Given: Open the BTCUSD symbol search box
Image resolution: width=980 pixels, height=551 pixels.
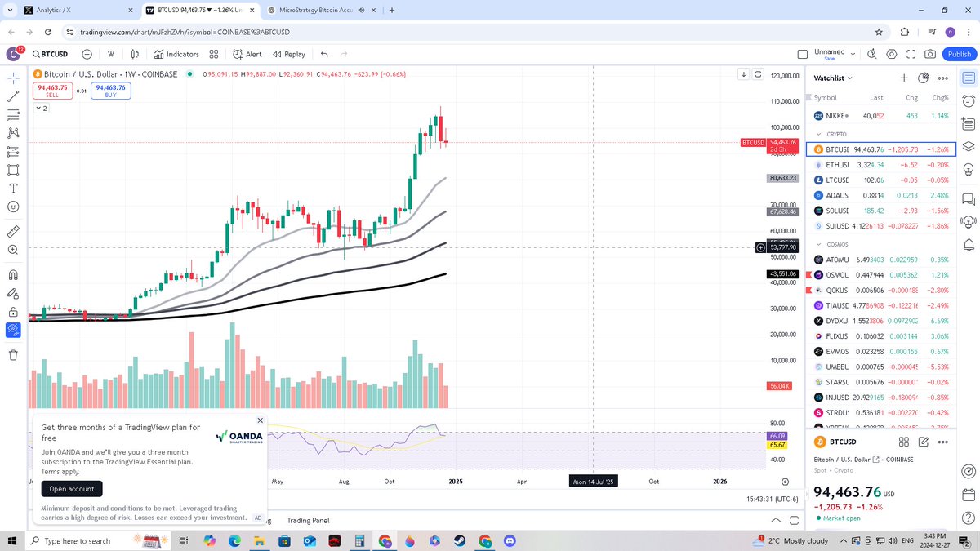Looking at the screenshot, I should 50,54.
